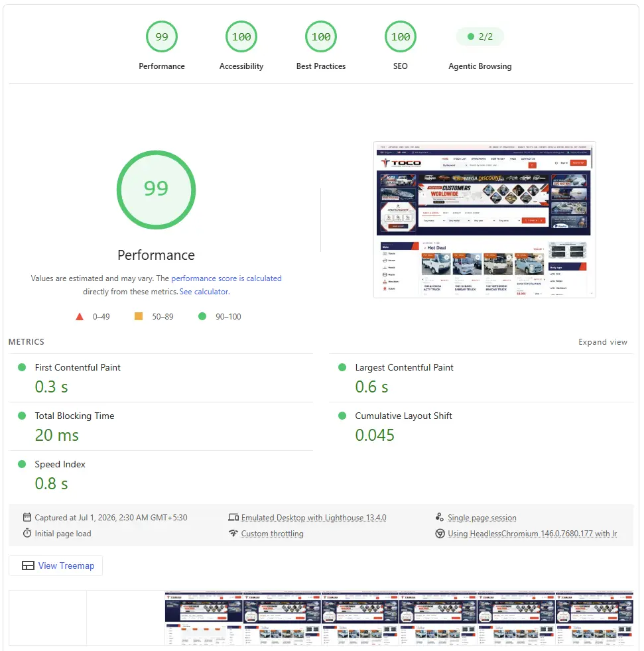Viewport: 644px width, 651px height.
Task: Select Speed Index metric label
Action: click(x=60, y=464)
